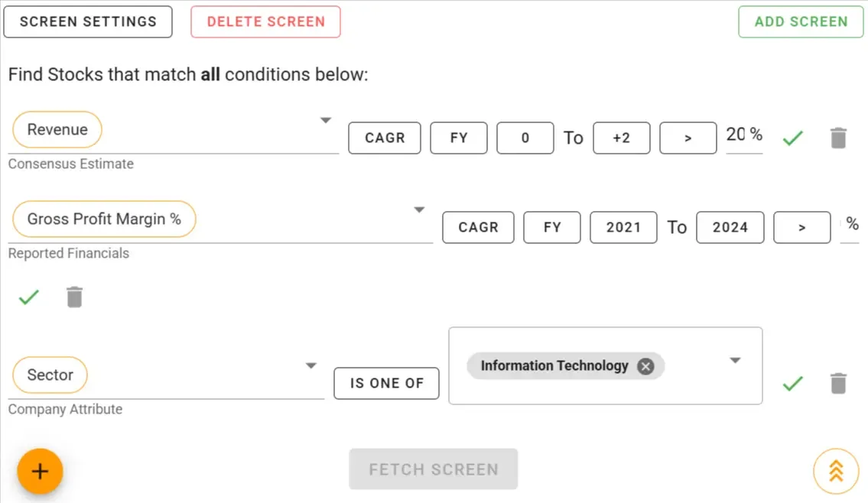
Task: Delete the Gross Profit Margin condition
Action: click(74, 297)
